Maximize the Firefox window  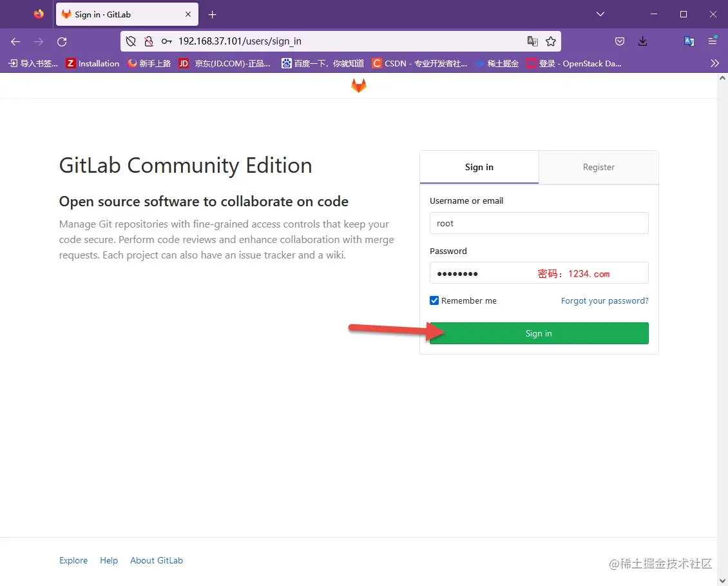point(684,14)
